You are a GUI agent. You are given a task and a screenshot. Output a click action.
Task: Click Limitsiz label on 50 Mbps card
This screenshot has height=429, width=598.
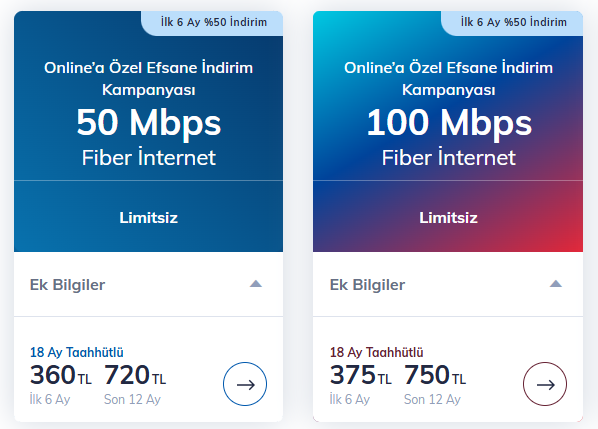tap(148, 218)
